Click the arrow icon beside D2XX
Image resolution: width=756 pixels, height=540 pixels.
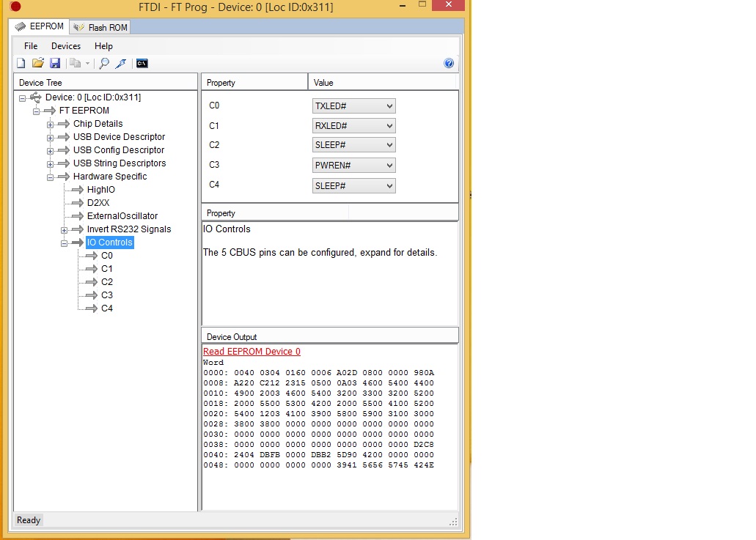pyautogui.click(x=78, y=203)
